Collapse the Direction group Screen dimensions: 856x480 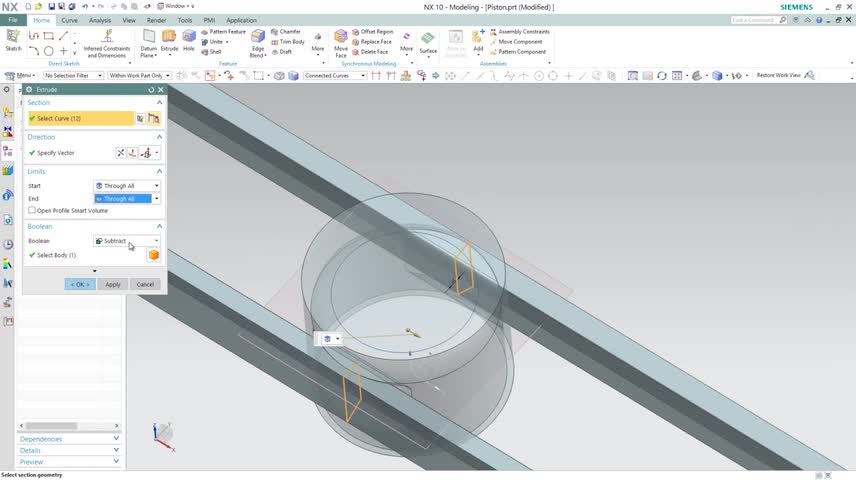click(x=159, y=137)
